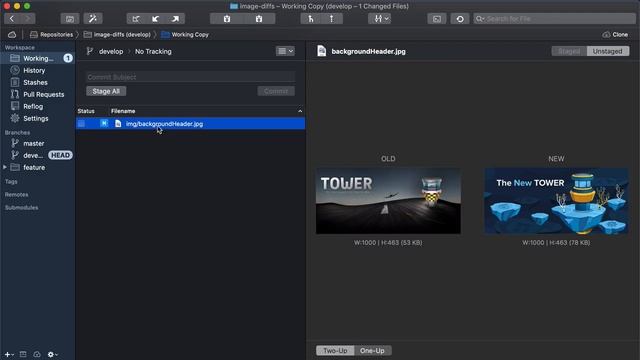Click the No Tracking label
This screenshot has height=360, width=640.
point(153,51)
